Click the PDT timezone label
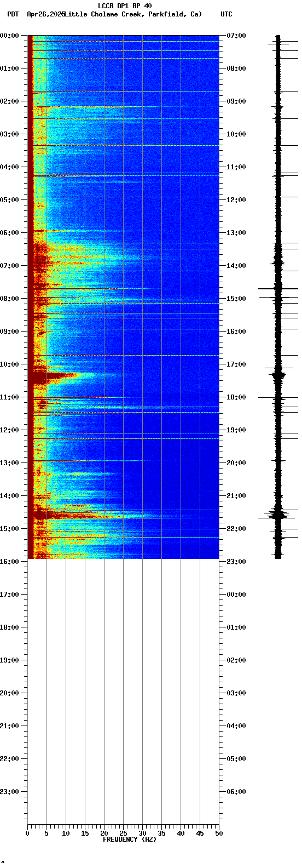 (x=13, y=14)
